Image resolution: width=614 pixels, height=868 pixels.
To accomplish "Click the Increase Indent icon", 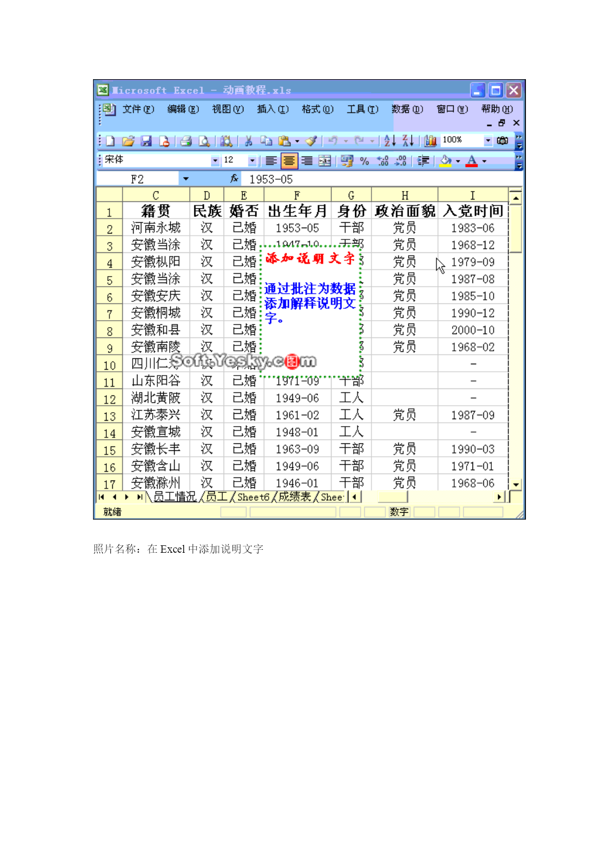I will [x=423, y=160].
